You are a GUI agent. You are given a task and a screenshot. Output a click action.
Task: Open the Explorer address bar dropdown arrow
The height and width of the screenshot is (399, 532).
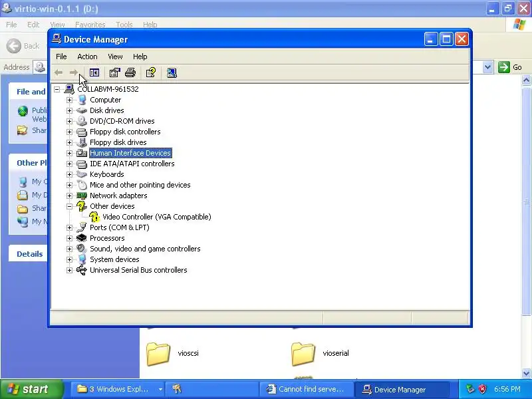click(487, 67)
